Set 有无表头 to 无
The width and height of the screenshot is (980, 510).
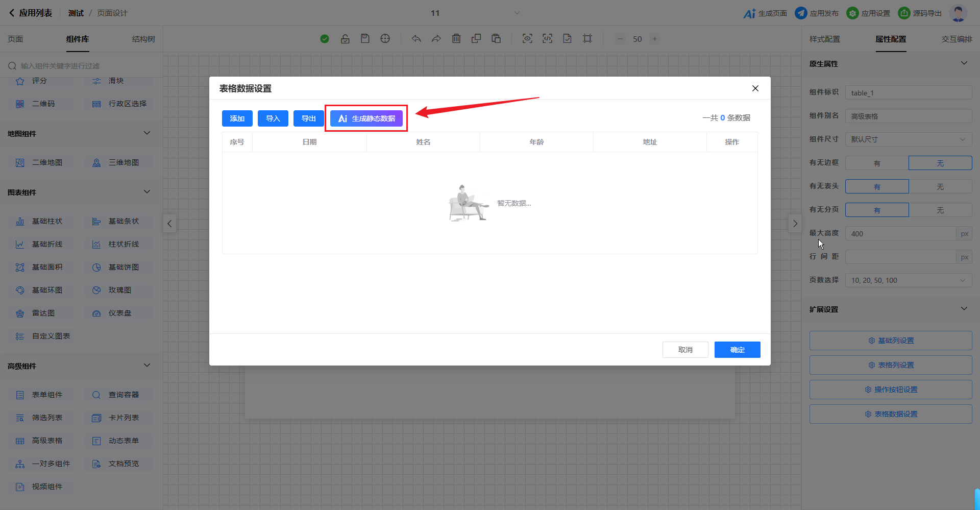pyautogui.click(x=940, y=187)
